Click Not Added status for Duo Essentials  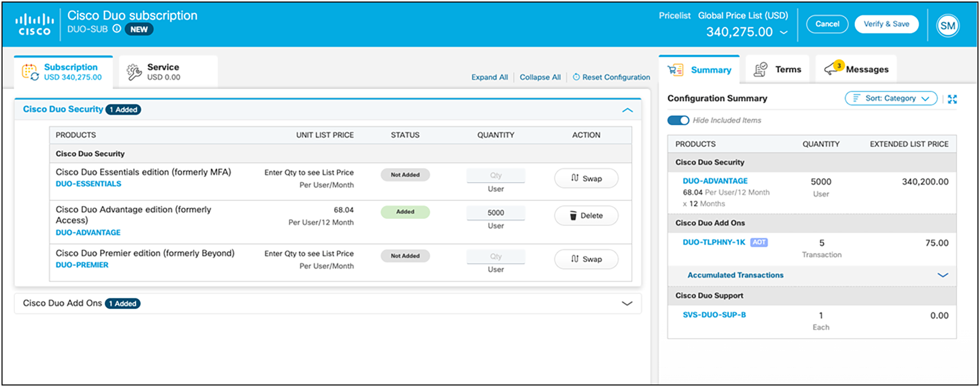[x=405, y=175]
